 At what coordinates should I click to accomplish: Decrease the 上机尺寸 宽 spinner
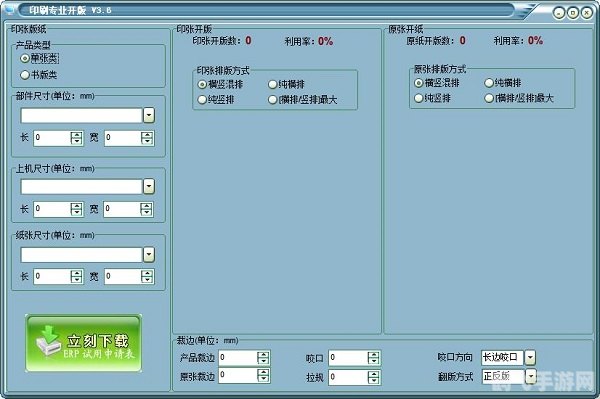(147, 213)
